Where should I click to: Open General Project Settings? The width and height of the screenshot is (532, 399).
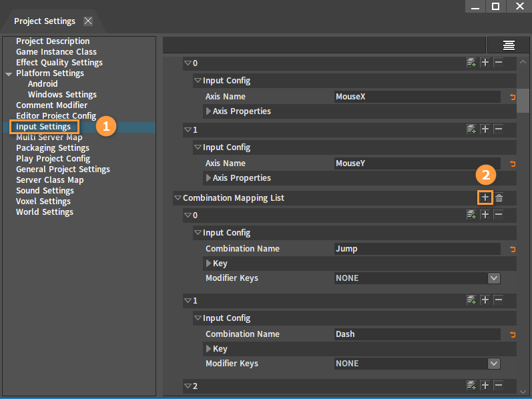[x=63, y=169]
